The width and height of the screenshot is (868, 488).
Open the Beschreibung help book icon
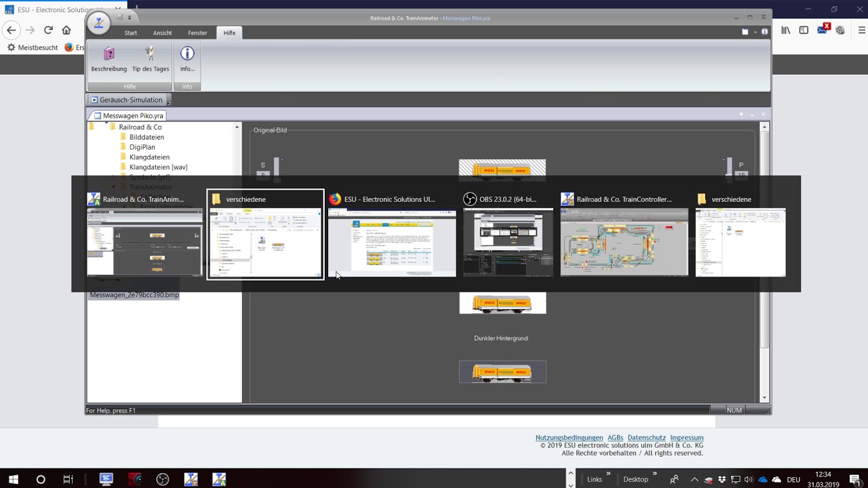[x=108, y=58]
